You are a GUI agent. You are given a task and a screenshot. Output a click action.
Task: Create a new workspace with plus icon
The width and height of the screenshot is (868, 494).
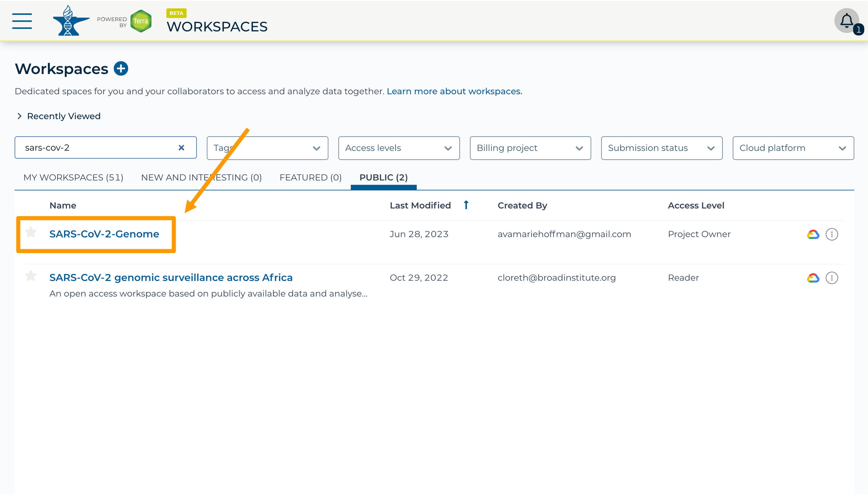pyautogui.click(x=121, y=68)
